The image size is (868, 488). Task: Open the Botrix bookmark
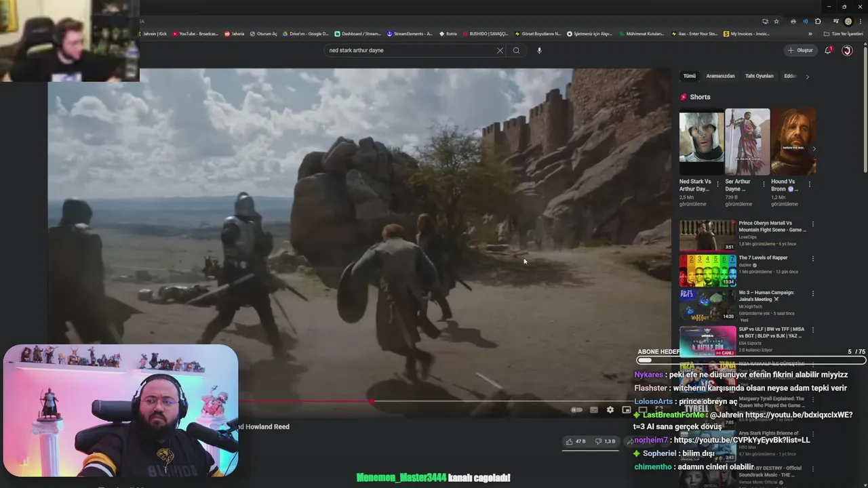click(448, 33)
